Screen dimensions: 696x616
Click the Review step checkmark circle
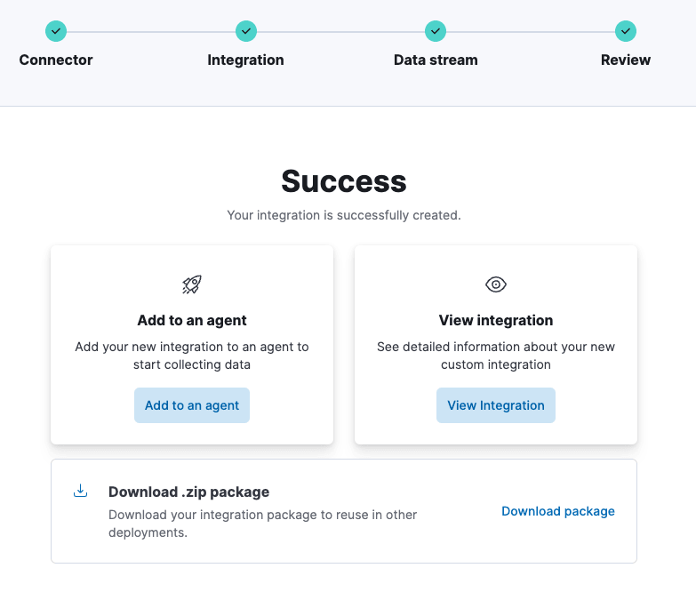[x=626, y=31]
